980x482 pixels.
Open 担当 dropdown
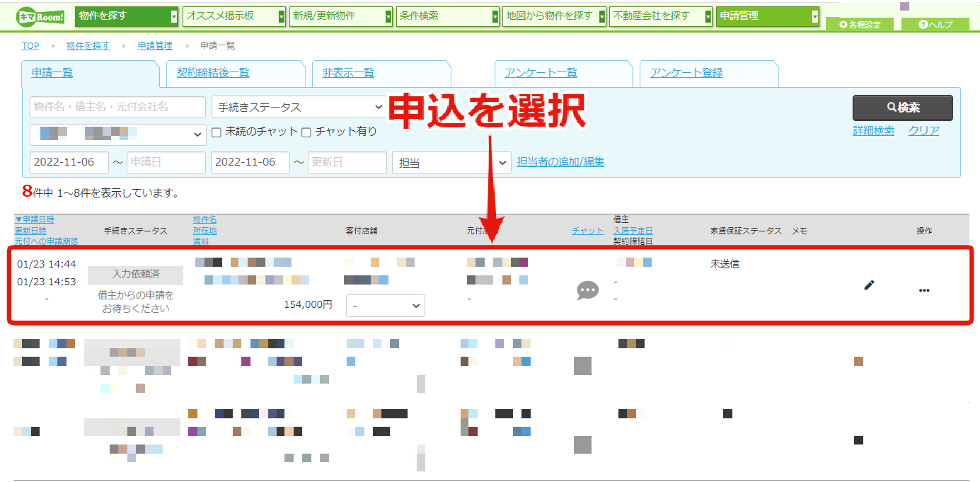(x=451, y=162)
